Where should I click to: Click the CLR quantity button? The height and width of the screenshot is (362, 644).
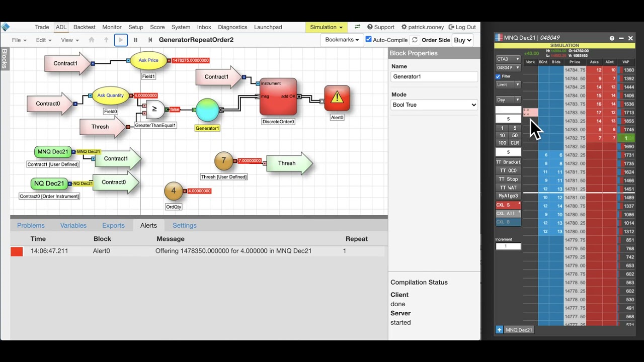[515, 143]
